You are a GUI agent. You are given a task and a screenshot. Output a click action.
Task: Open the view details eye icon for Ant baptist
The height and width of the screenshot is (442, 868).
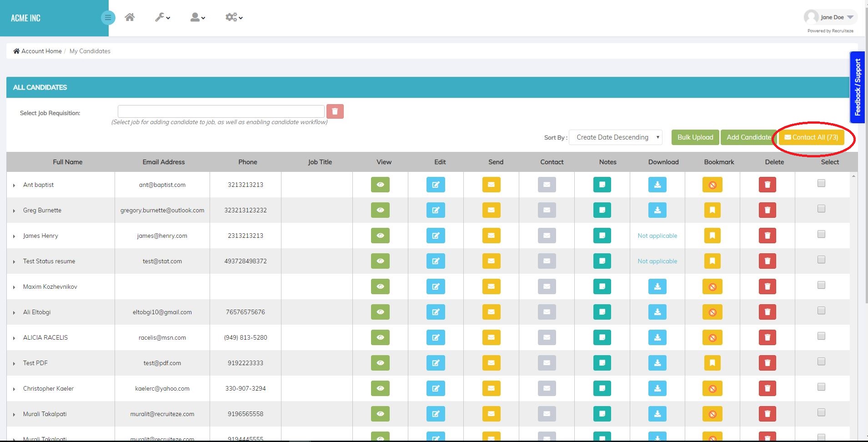[x=380, y=185]
